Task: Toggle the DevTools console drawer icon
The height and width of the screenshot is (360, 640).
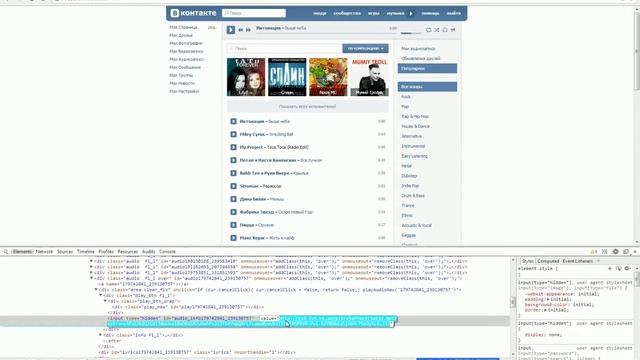Action: [x=604, y=252]
